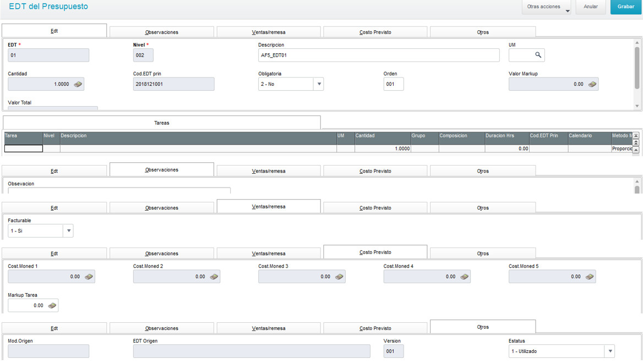643x364 pixels.
Task: Select the active Otros tab above Mod.Origen
Action: pos(483,327)
